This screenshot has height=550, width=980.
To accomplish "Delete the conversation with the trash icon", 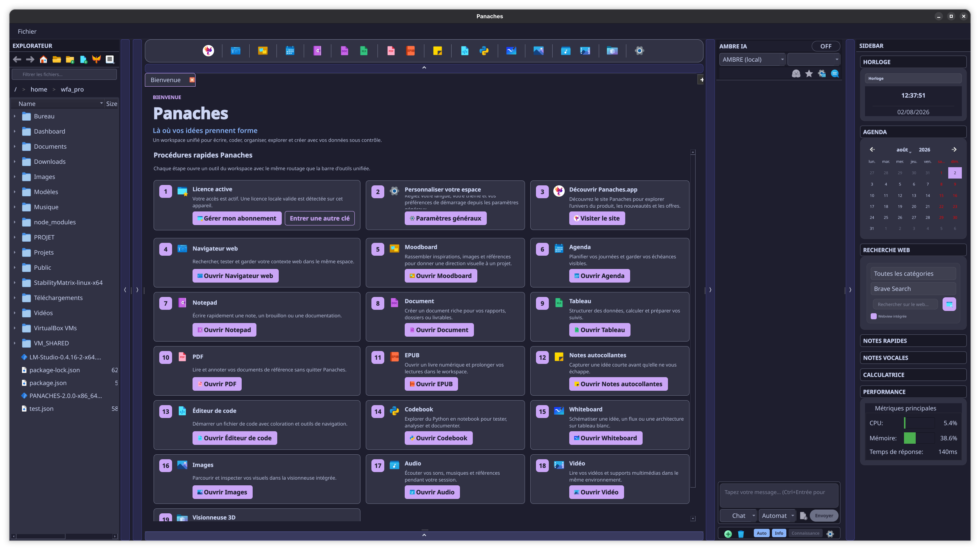I will 741,534.
